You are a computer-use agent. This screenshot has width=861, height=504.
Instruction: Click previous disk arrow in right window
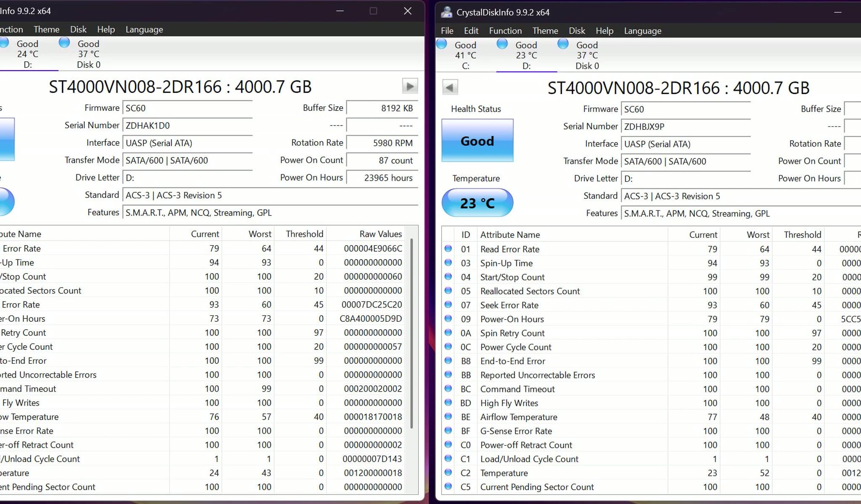(x=450, y=87)
